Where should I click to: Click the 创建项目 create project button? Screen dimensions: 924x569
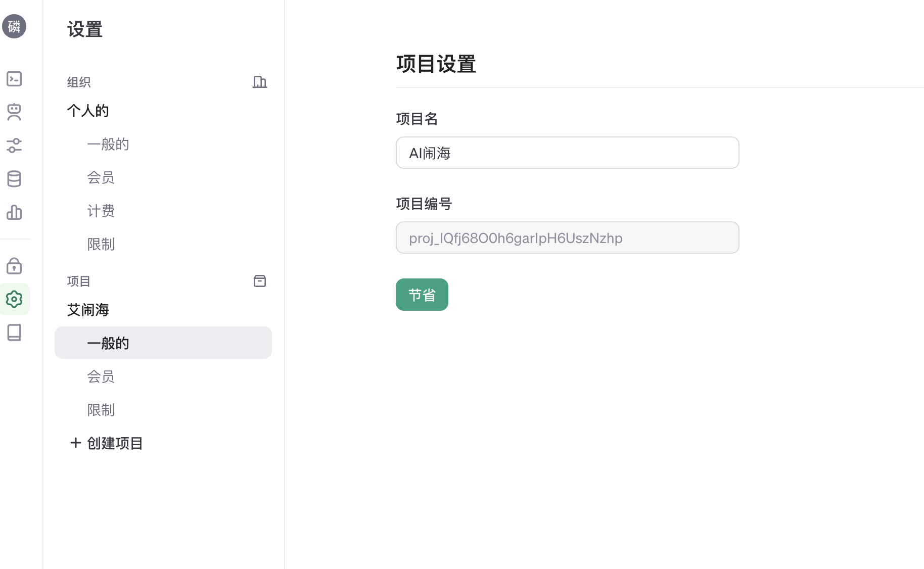click(x=106, y=443)
